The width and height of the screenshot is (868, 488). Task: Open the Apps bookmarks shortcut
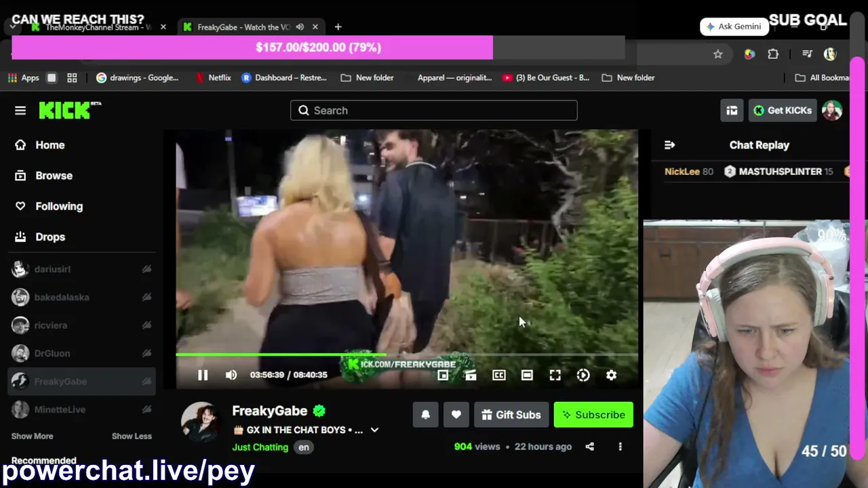24,78
